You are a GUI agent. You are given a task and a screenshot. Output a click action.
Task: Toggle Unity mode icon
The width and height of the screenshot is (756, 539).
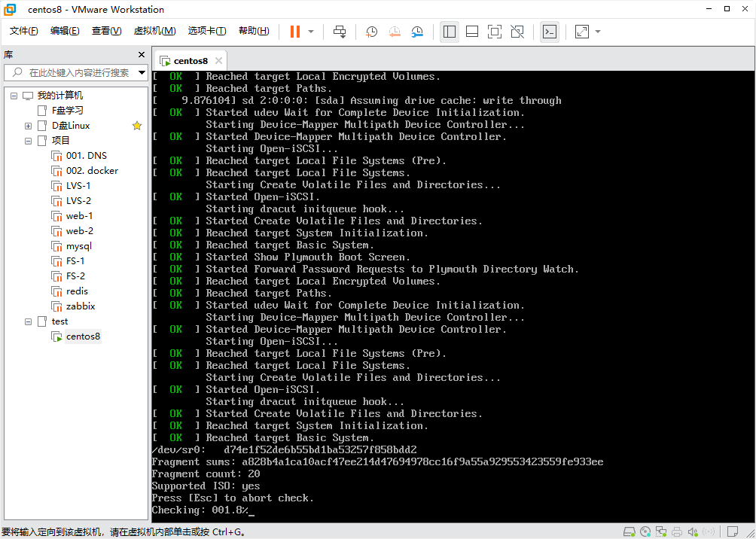(x=517, y=32)
